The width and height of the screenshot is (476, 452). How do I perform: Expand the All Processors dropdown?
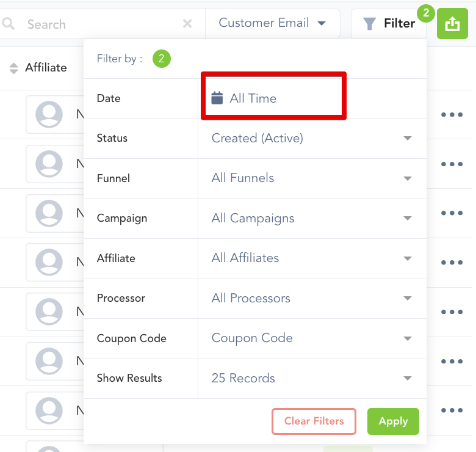(312, 298)
